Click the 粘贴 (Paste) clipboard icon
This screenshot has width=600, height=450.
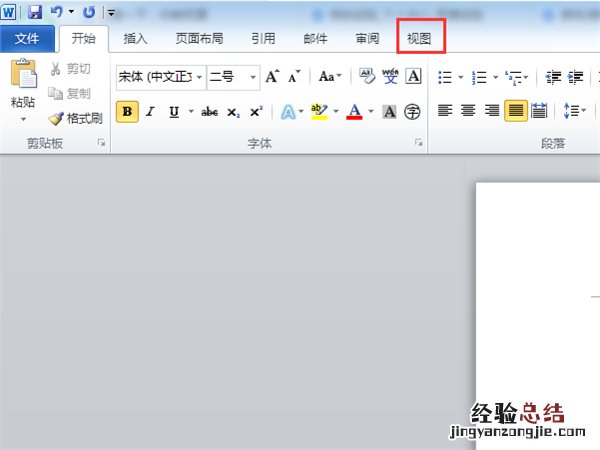24,73
